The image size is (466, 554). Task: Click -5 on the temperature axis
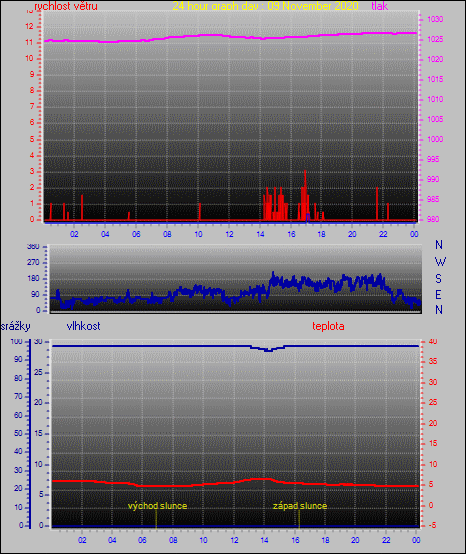click(433, 525)
